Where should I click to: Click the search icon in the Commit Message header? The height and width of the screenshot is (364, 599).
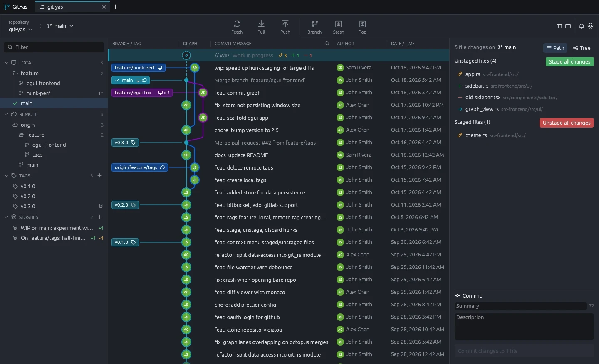pos(327,44)
